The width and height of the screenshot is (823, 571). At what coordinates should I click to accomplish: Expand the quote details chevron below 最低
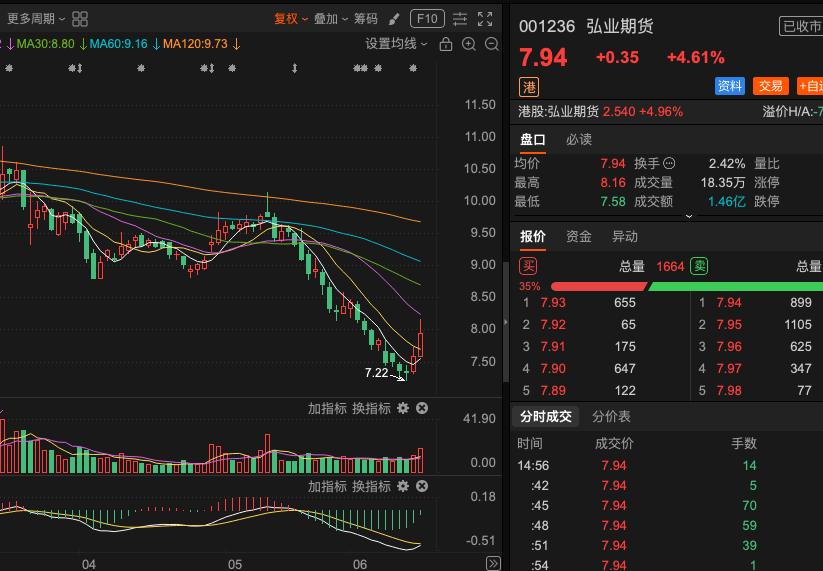click(689, 216)
